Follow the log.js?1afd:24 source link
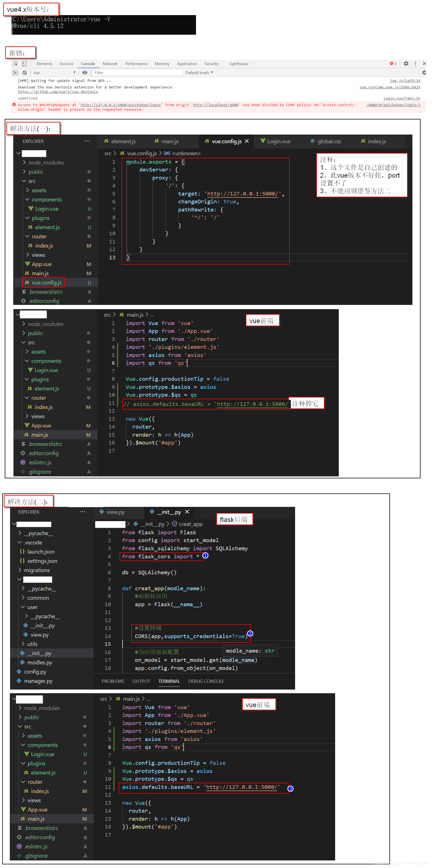The height and width of the screenshot is (868, 432). [x=405, y=81]
